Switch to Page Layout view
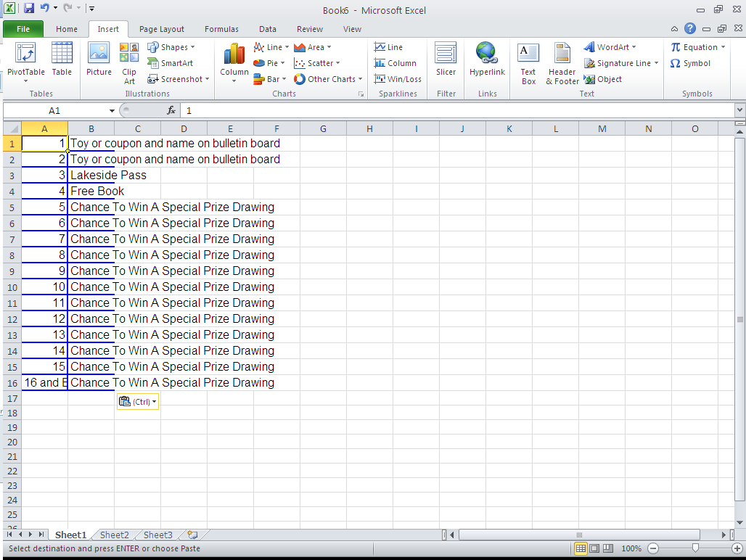746x560 pixels. 594,548
